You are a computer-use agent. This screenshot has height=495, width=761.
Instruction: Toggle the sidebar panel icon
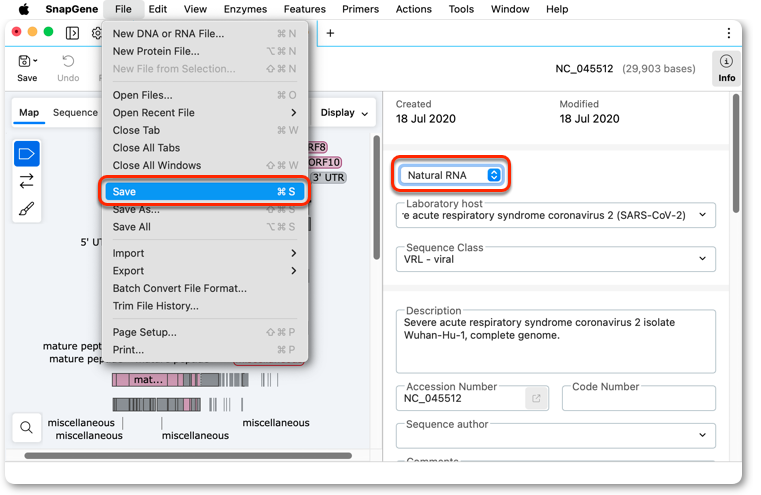tap(72, 33)
